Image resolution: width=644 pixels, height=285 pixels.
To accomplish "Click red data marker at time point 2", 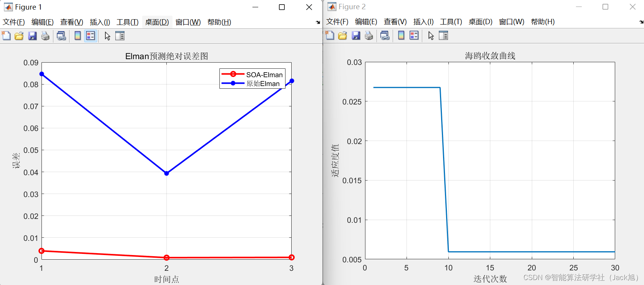I will tap(166, 258).
